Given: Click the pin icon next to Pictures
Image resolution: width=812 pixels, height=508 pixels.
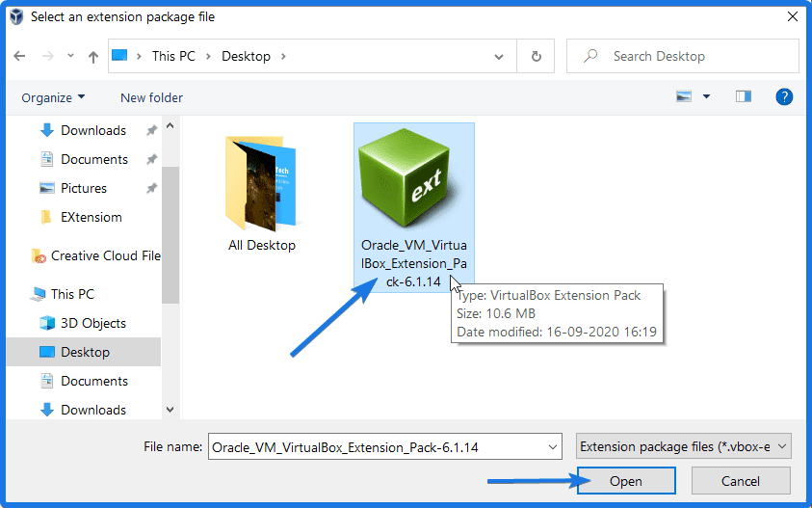Looking at the screenshot, I should [x=151, y=188].
